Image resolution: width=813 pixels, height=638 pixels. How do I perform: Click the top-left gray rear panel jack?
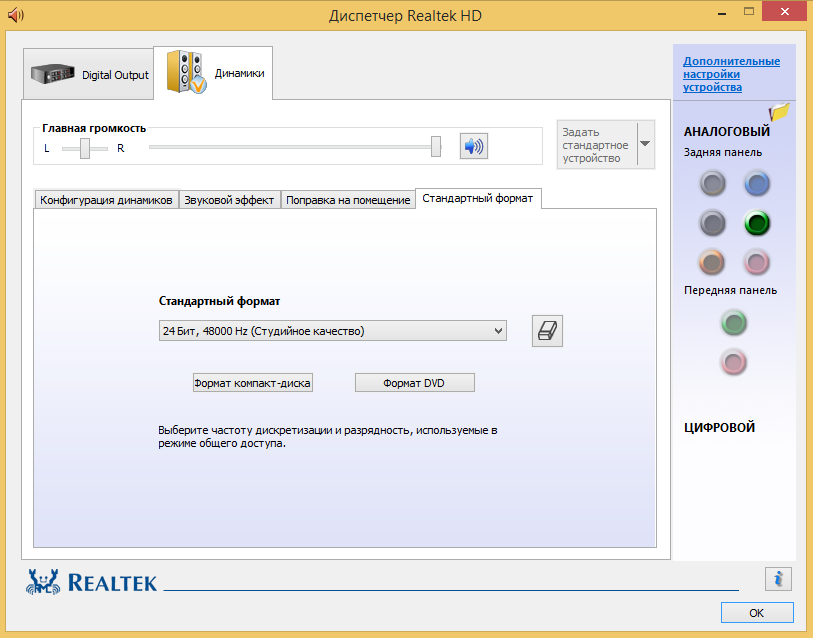point(712,184)
